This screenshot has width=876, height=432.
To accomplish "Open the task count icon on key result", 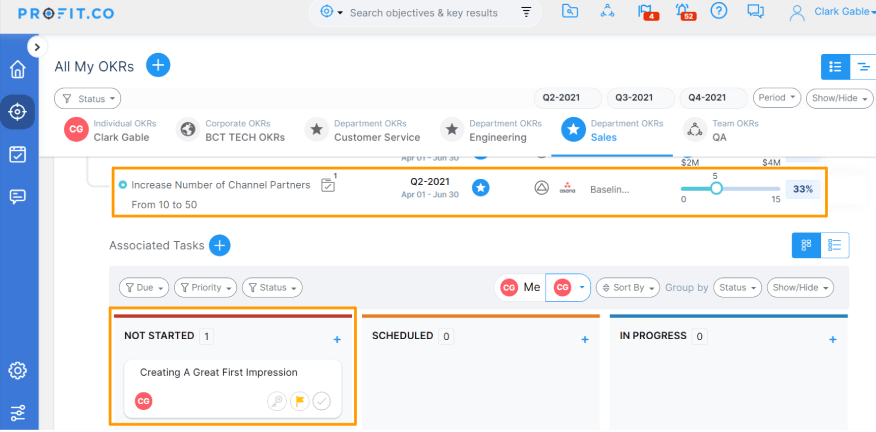I will 328,184.
